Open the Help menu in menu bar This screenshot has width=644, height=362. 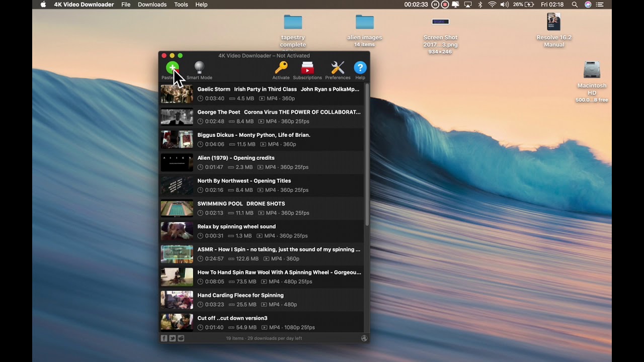point(201,5)
